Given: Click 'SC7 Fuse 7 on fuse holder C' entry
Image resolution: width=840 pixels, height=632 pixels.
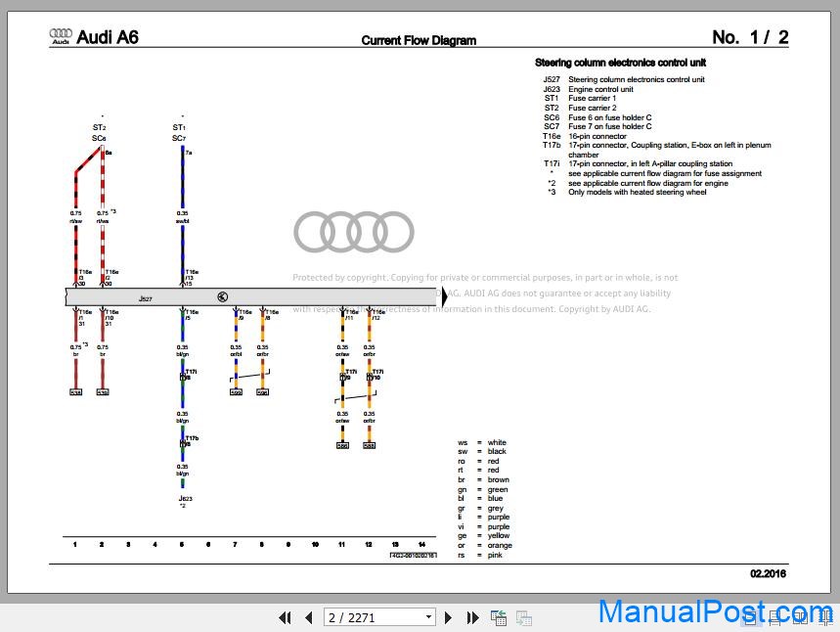Looking at the screenshot, I should coord(597,126).
